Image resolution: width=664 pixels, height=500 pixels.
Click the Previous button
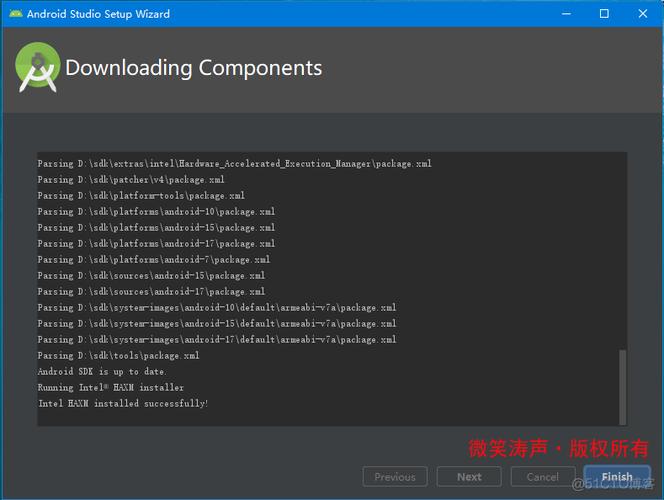click(395, 477)
